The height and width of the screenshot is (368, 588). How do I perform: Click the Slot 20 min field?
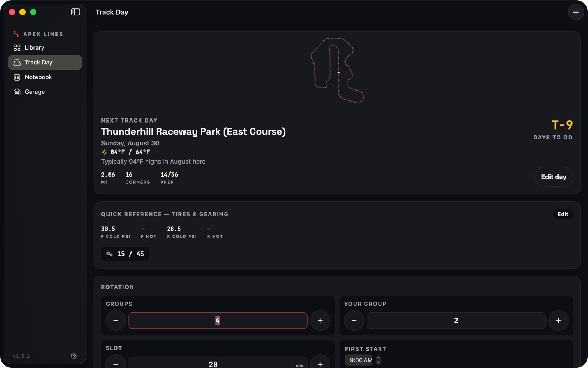pos(218,363)
